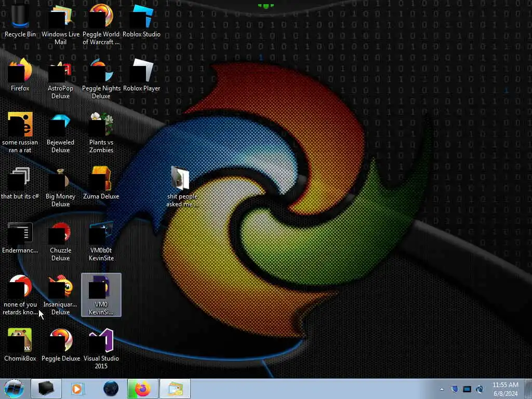
Task: Select the Zuma Deluxe icon
Action: [101, 183]
